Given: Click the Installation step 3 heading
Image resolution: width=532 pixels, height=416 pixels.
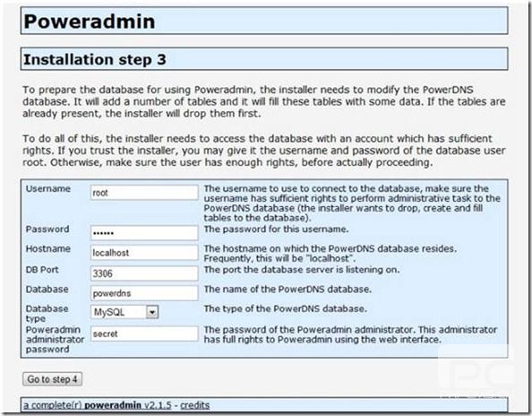Looking at the screenshot, I should point(95,59).
